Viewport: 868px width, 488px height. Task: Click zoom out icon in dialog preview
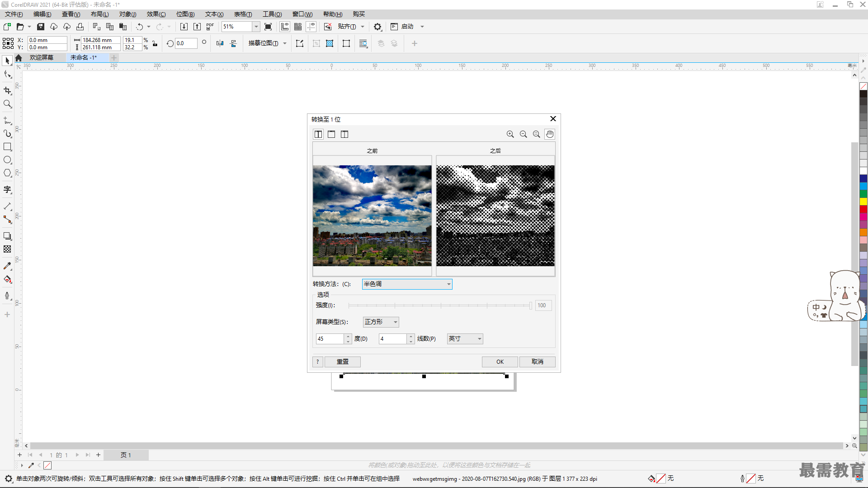coord(524,134)
